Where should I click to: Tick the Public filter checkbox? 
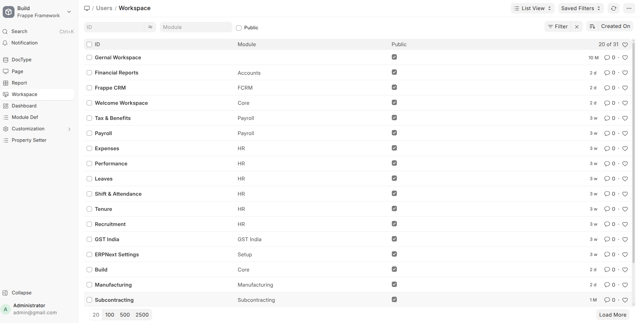tap(239, 28)
